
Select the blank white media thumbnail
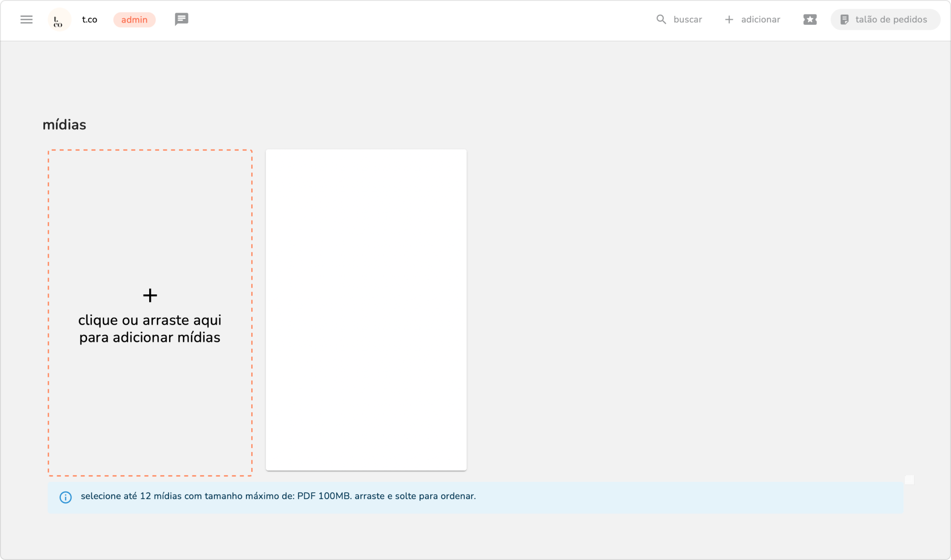pyautogui.click(x=366, y=309)
